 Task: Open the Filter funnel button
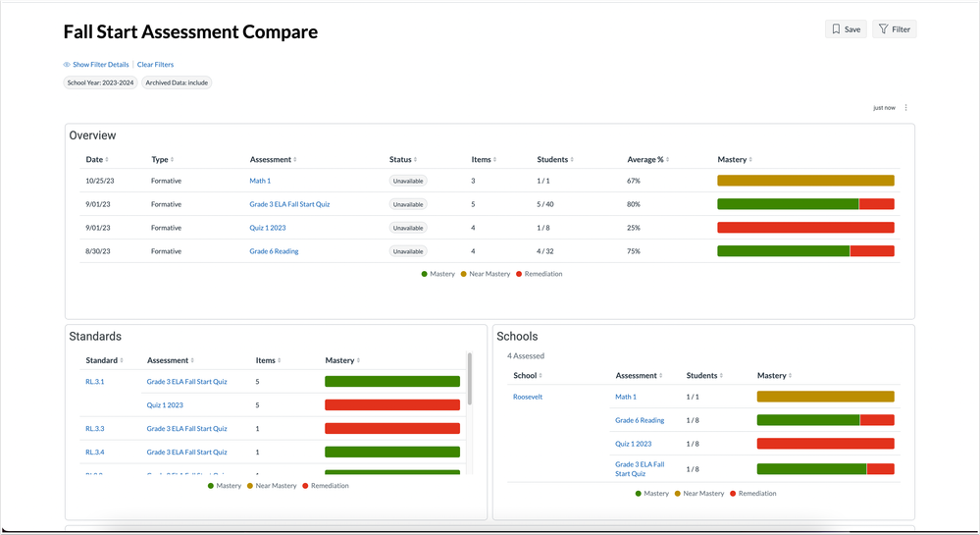(894, 29)
